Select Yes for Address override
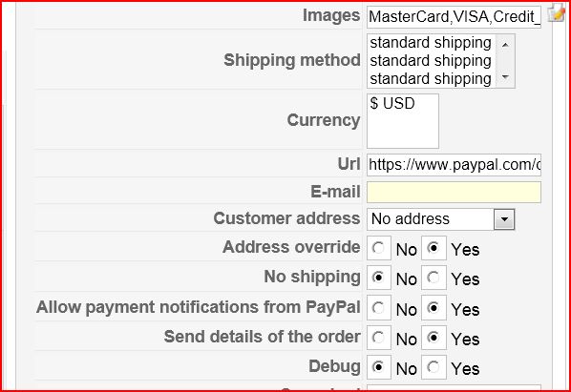Screen dimensions: 571x392 tap(434, 248)
